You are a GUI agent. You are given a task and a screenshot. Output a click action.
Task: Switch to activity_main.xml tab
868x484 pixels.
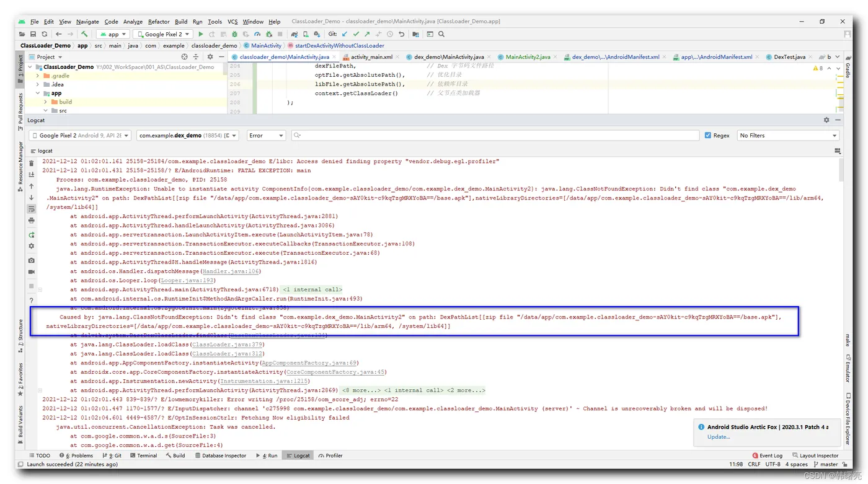click(x=371, y=56)
